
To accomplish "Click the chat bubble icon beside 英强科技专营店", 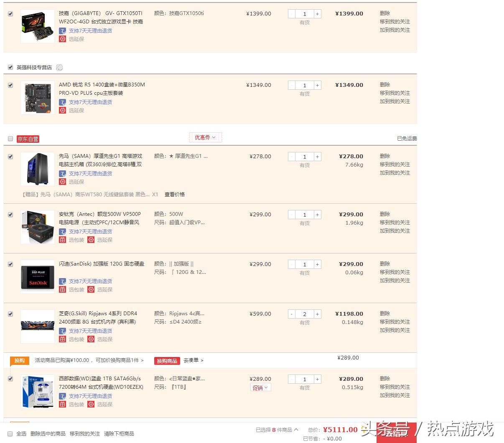I will [x=59, y=67].
